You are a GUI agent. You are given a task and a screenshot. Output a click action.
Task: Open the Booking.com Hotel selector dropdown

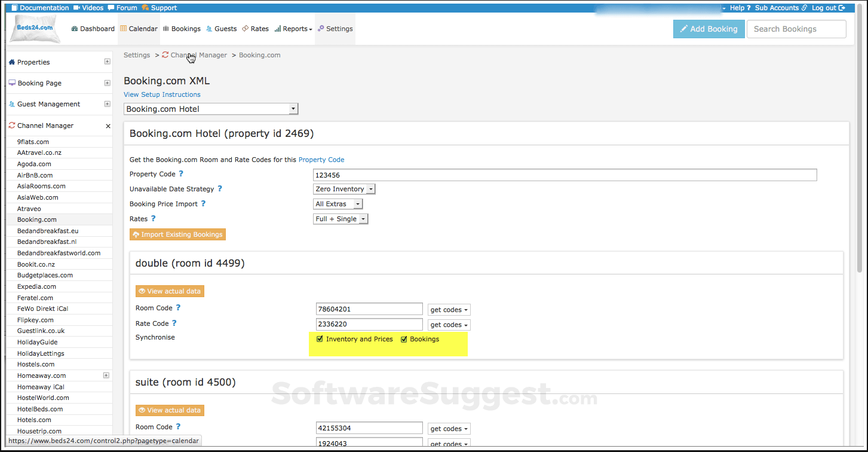coord(211,109)
